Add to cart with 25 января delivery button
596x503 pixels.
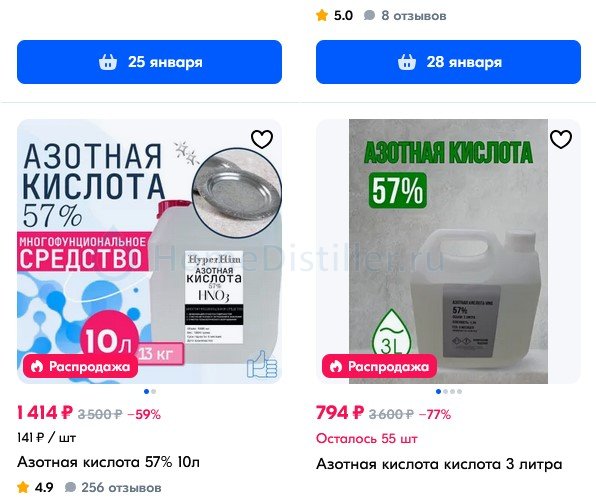pyautogui.click(x=149, y=62)
